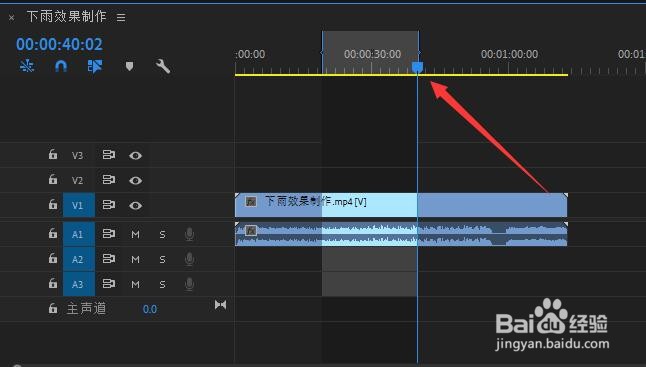
Task: Toggle sync lock on V2
Action: [109, 180]
